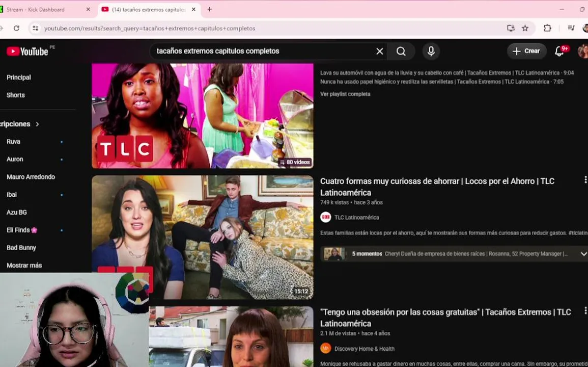Click the TLC Latinoamérica channel avatar
The width and height of the screenshot is (588, 367).
[325, 217]
